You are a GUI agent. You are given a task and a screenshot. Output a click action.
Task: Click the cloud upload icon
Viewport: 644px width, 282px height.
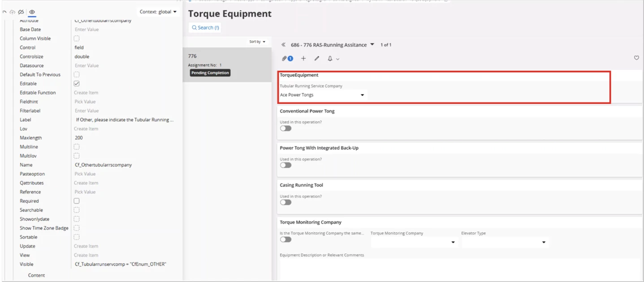[x=12, y=12]
